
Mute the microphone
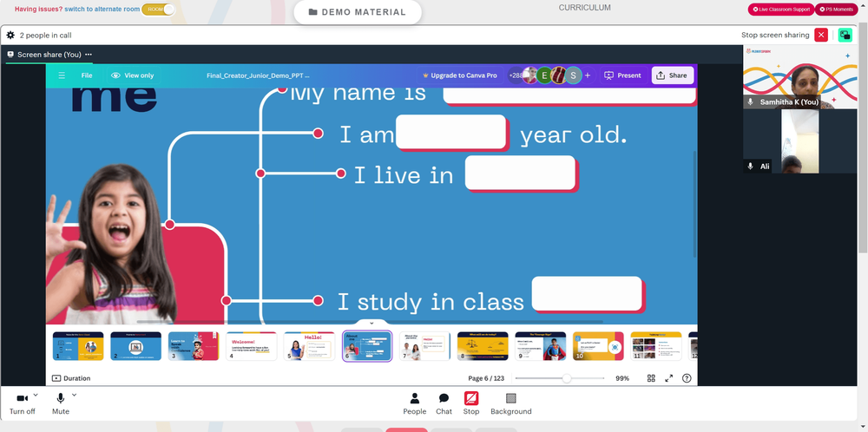[x=61, y=403]
